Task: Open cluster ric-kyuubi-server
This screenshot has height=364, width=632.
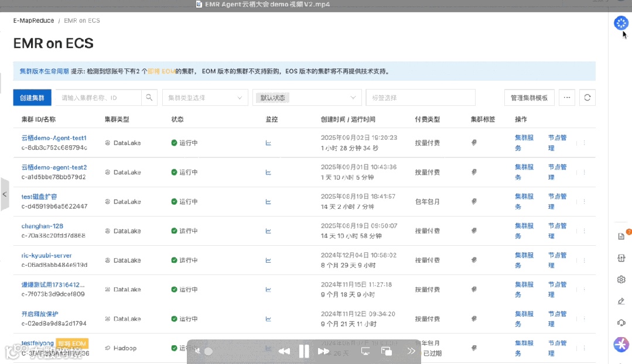Action: click(x=46, y=255)
